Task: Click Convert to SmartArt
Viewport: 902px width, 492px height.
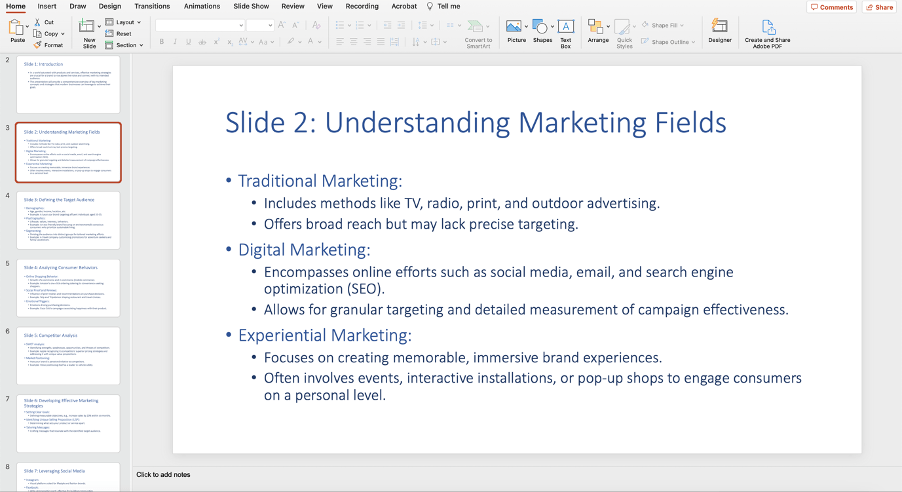Action: (478, 33)
